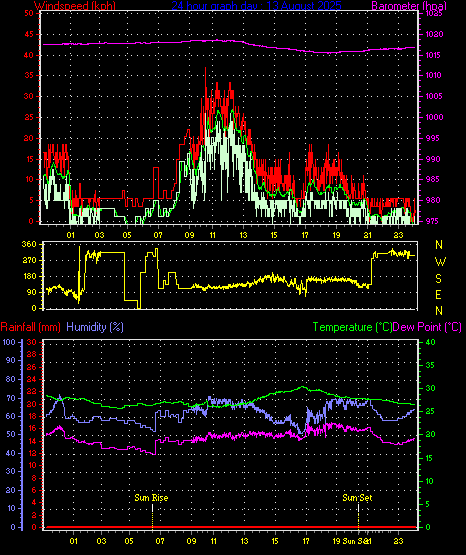Click windspeed axis value 35

pyautogui.click(x=29, y=75)
